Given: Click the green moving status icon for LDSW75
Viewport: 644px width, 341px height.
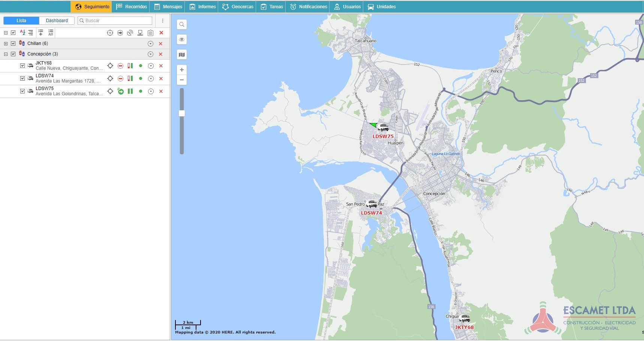Looking at the screenshot, I should 120,91.
